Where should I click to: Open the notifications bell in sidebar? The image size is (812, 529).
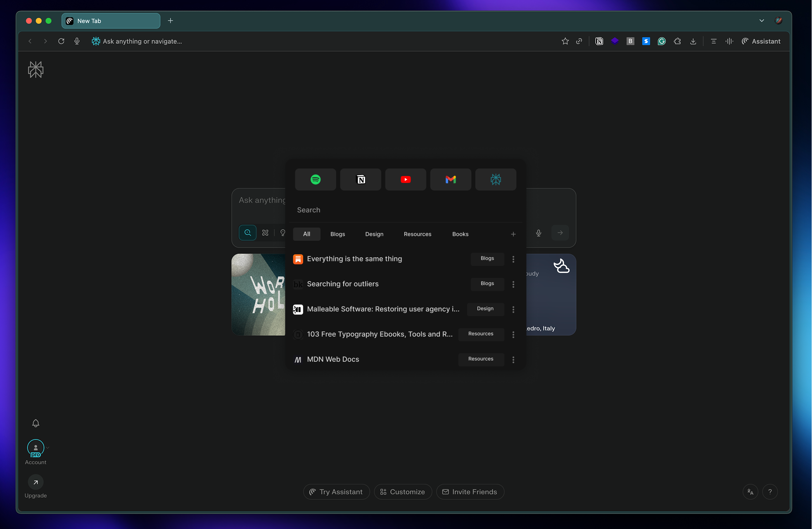click(36, 423)
